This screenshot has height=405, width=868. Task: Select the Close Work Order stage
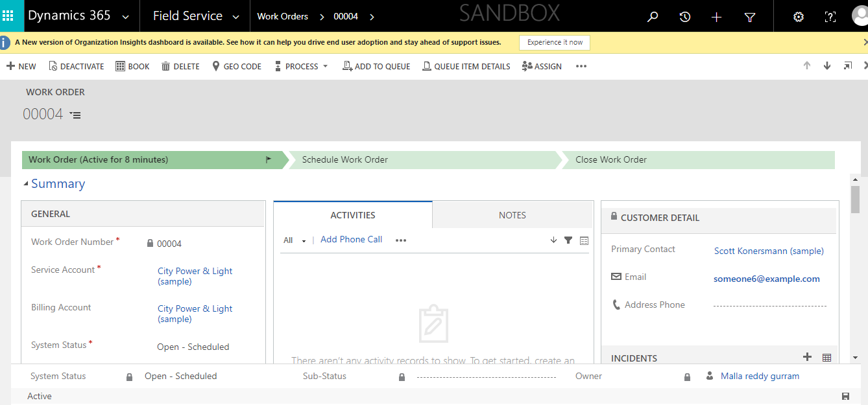point(698,159)
